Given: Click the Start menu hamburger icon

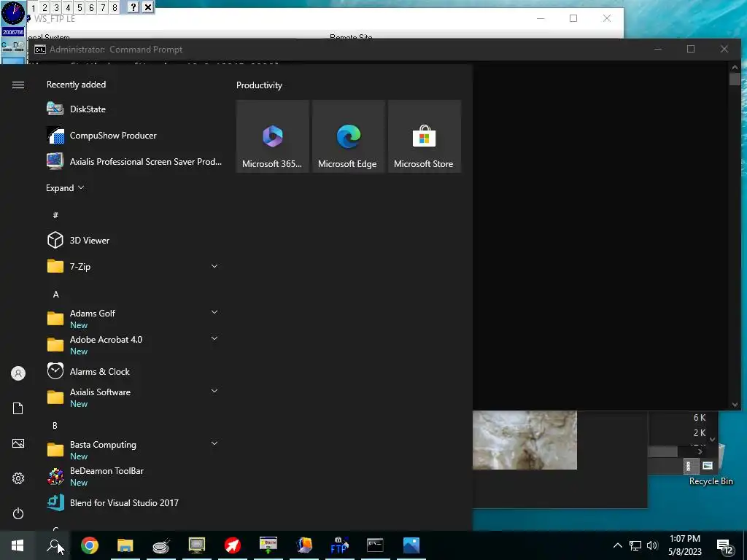Looking at the screenshot, I should pos(18,85).
